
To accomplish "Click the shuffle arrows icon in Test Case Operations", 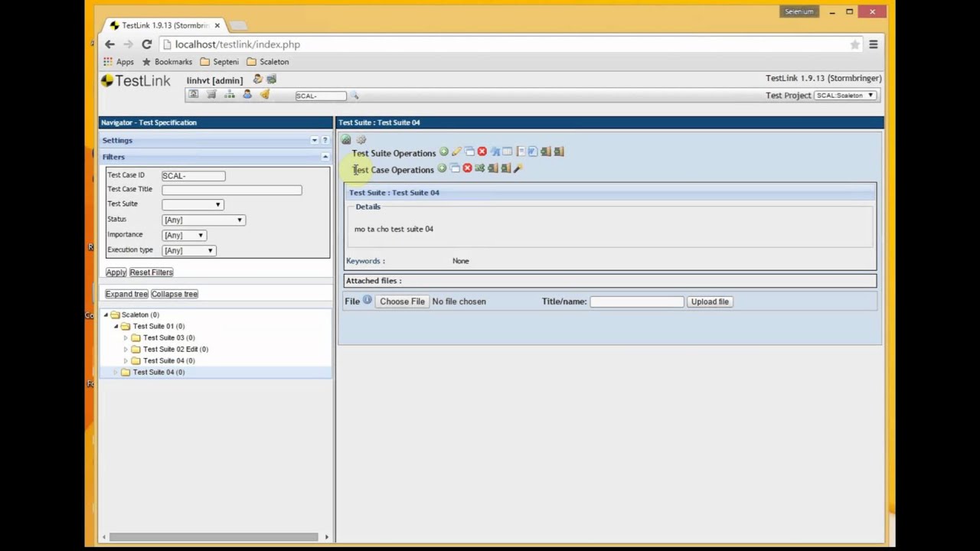I will 480,168.
